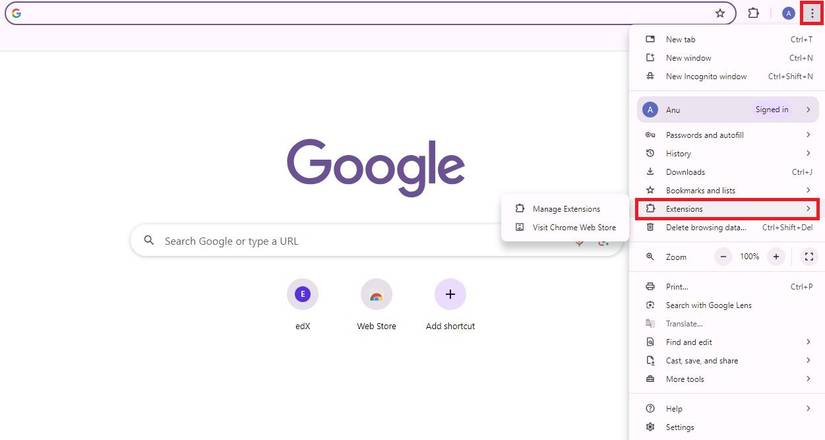Image resolution: width=825 pixels, height=440 pixels.
Task: Select Visit Chrome Web Store option
Action: click(574, 227)
